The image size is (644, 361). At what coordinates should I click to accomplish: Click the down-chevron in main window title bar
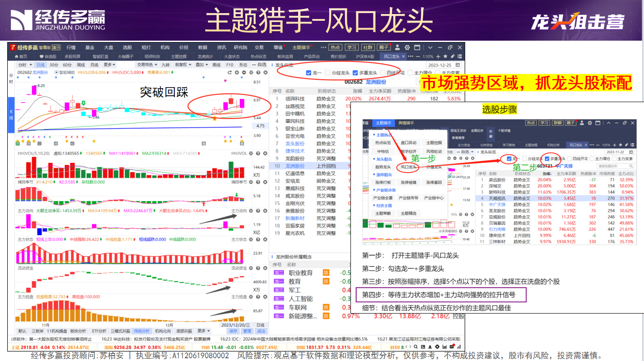click(x=430, y=47)
